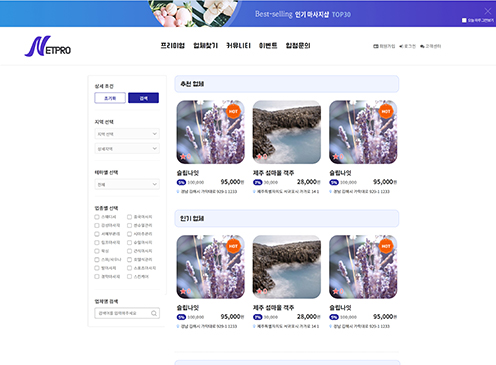Click star rating on first 추천 업체 슬립나잇 photo
The image size is (496, 365).
(185, 156)
